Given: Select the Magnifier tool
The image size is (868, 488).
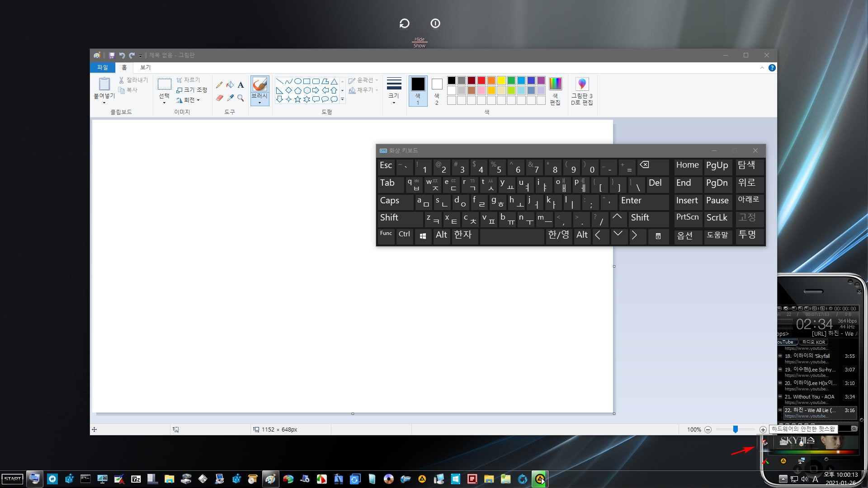Looking at the screenshot, I should tap(241, 98).
